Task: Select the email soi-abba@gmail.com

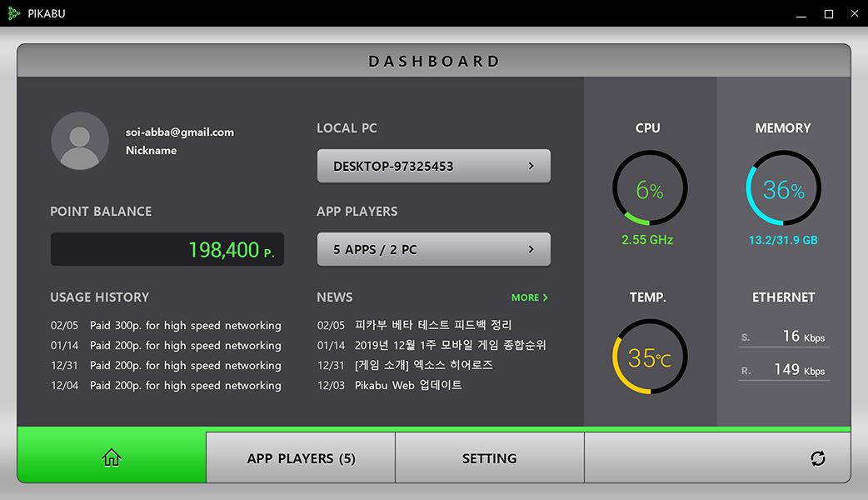Action: point(180,132)
